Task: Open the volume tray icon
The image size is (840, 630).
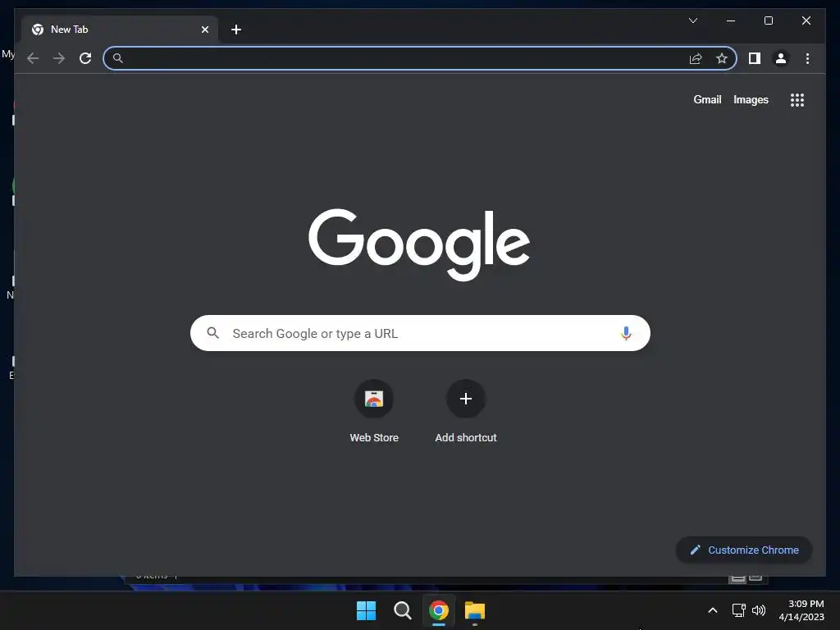Action: (x=759, y=610)
